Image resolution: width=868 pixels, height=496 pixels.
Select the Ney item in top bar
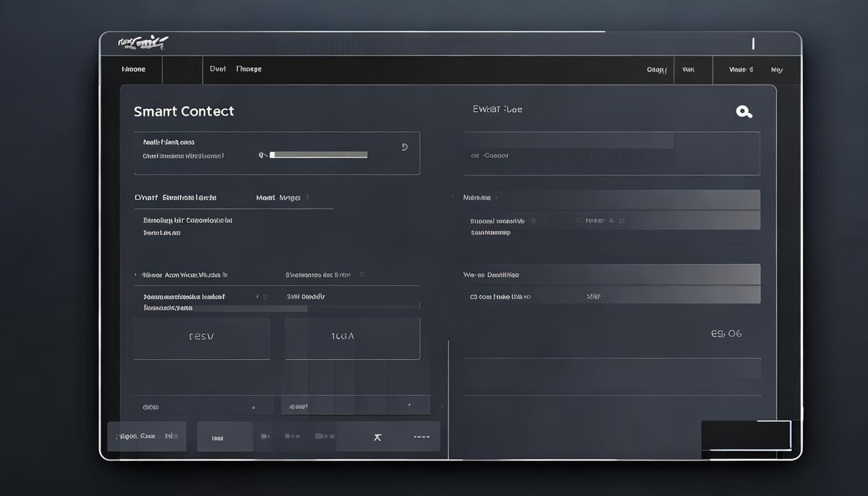776,70
